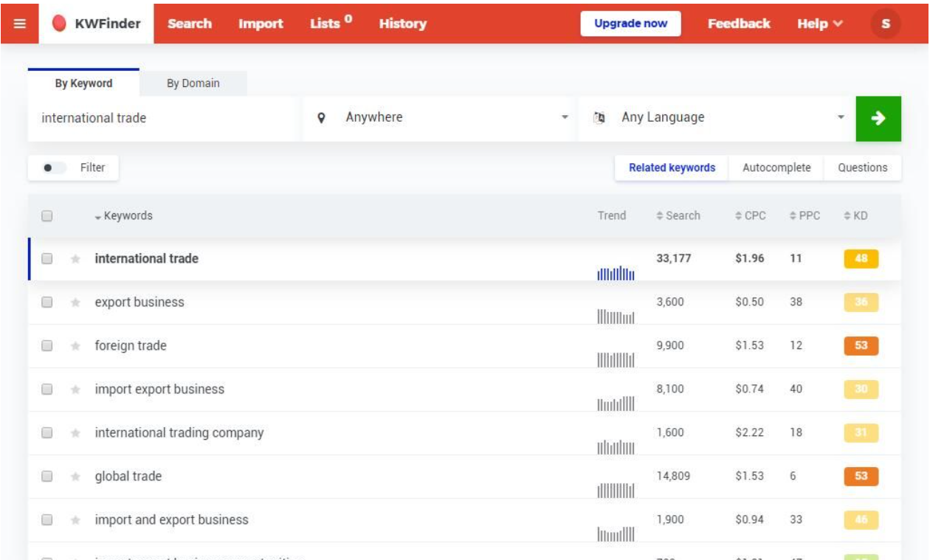This screenshot has height=560, width=944.
Task: Open the Feedback link
Action: 738,24
